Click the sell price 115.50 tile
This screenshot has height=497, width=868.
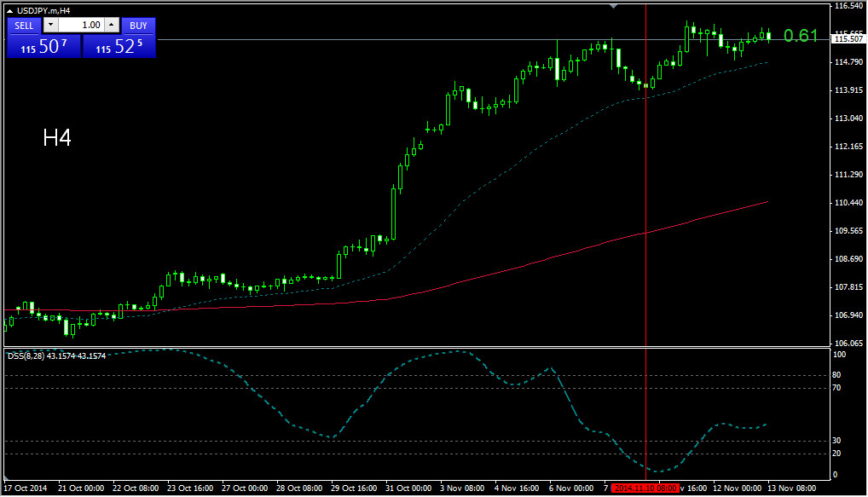point(43,47)
